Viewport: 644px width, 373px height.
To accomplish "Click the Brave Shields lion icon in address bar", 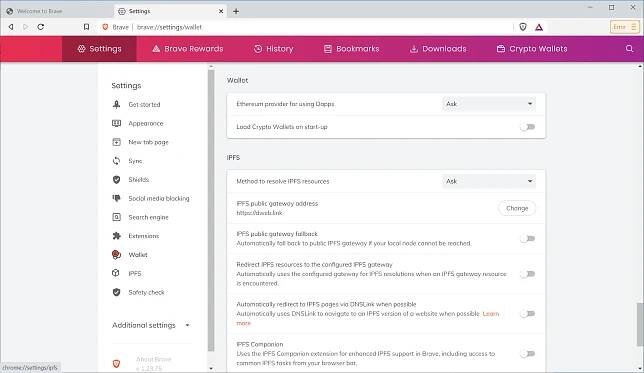I will point(523,27).
